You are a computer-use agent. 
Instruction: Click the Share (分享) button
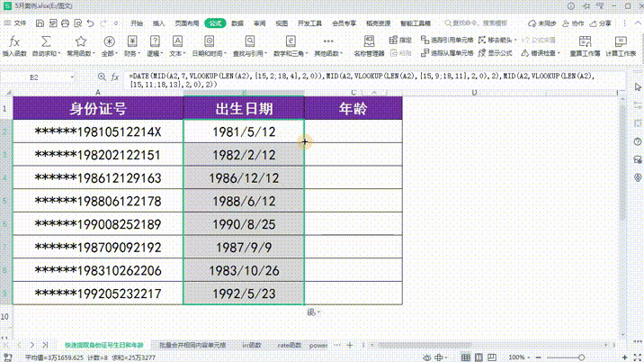pos(601,23)
